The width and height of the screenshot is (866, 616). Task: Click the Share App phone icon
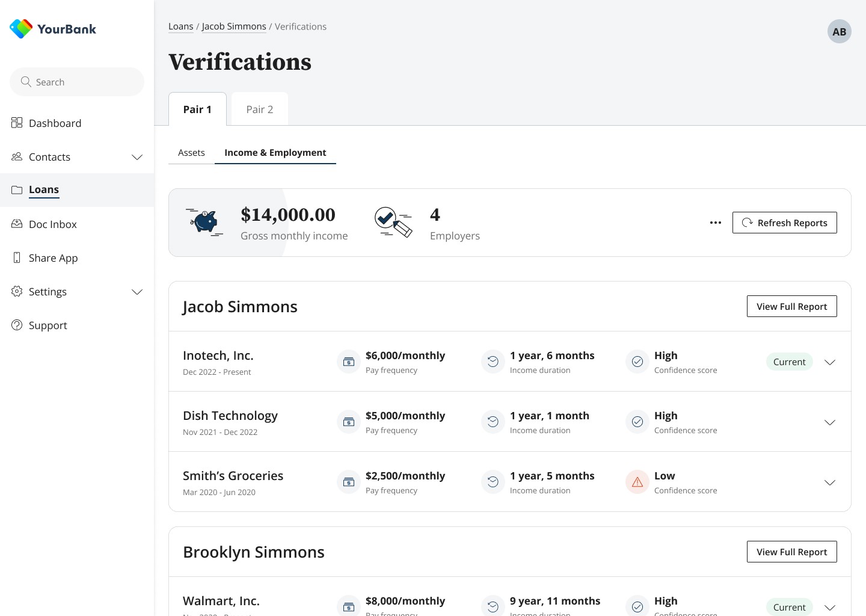coord(17,257)
